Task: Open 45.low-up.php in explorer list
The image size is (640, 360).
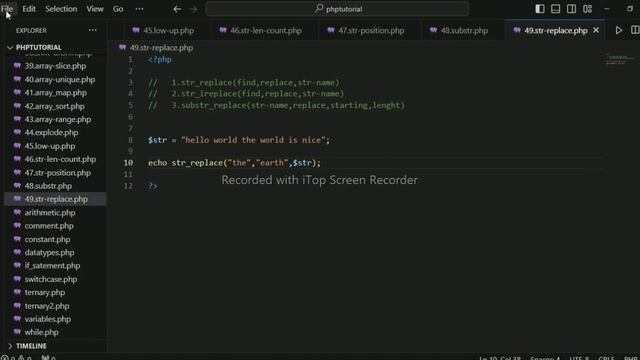Action: (50, 146)
